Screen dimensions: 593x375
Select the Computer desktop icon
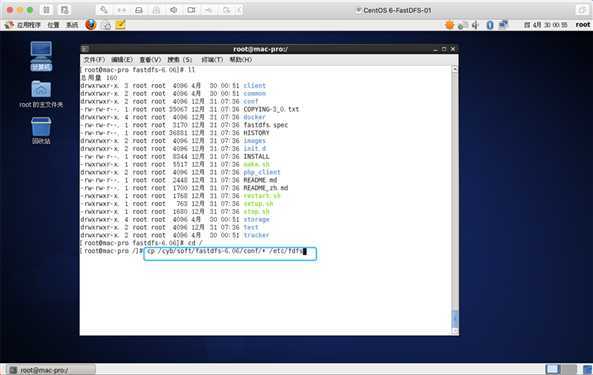pyautogui.click(x=41, y=56)
